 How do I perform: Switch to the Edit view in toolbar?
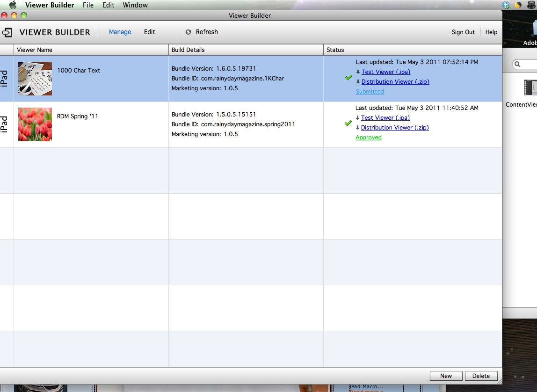pos(149,32)
